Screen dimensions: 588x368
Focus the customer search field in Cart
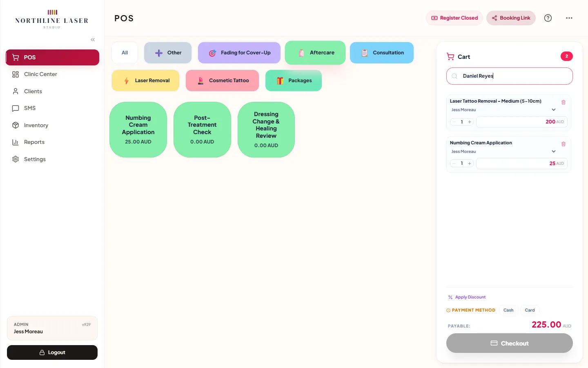[510, 76]
